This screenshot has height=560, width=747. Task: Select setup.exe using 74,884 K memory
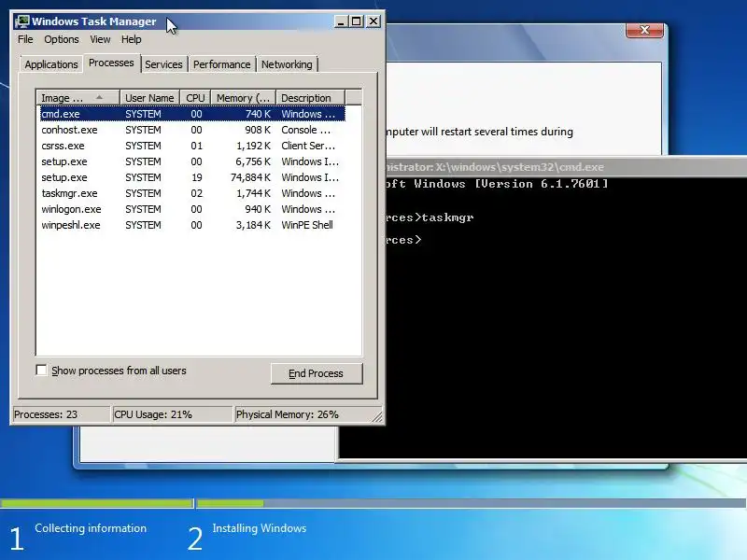(192, 177)
